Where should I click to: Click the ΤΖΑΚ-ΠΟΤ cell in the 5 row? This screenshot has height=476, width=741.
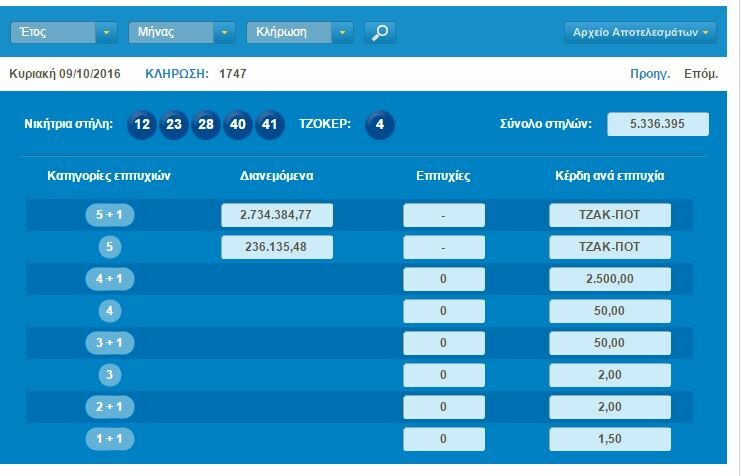[610, 247]
